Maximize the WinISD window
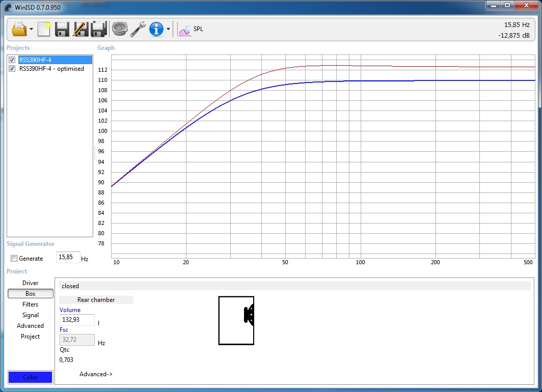The image size is (542, 392). 507,6
